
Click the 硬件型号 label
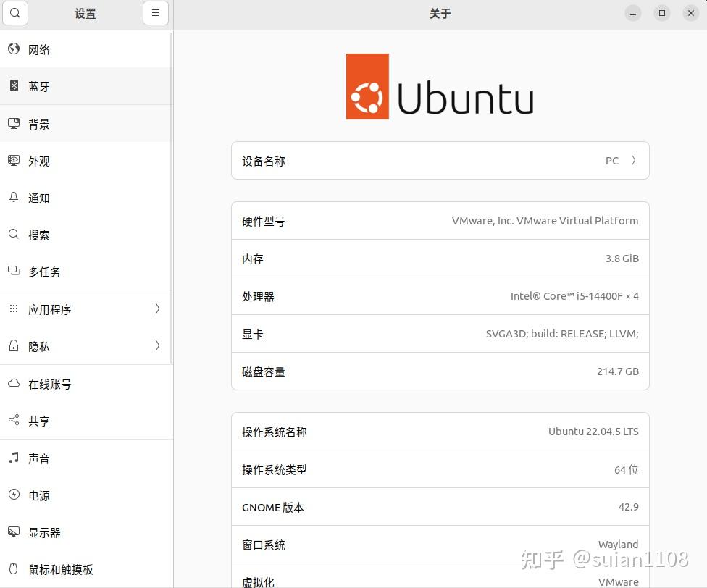(x=264, y=222)
